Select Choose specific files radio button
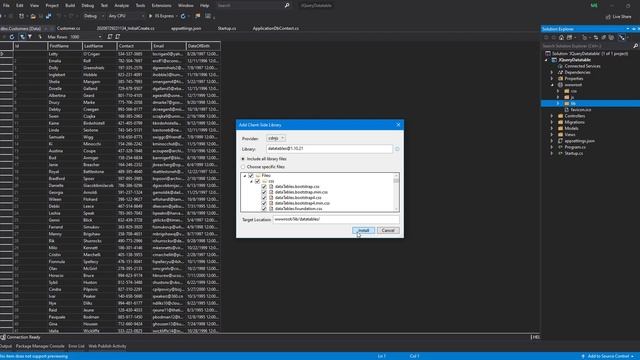The height and width of the screenshot is (360, 640). [243, 167]
